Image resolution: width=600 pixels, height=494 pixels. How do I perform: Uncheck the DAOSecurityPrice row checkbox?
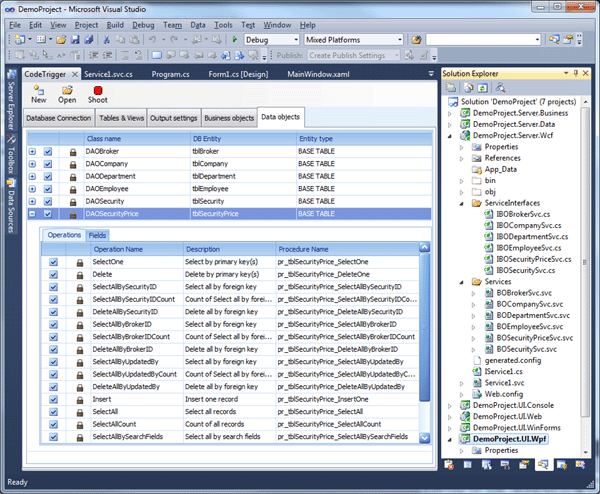click(48, 214)
